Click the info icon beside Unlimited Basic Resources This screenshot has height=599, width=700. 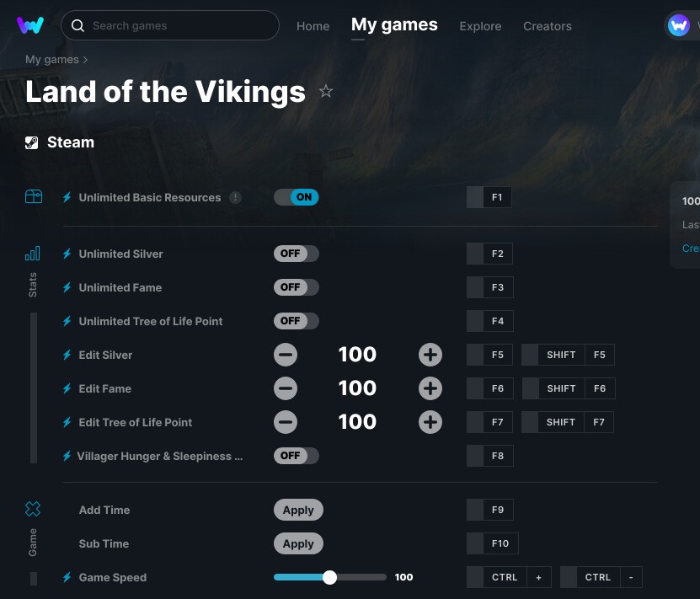(235, 197)
